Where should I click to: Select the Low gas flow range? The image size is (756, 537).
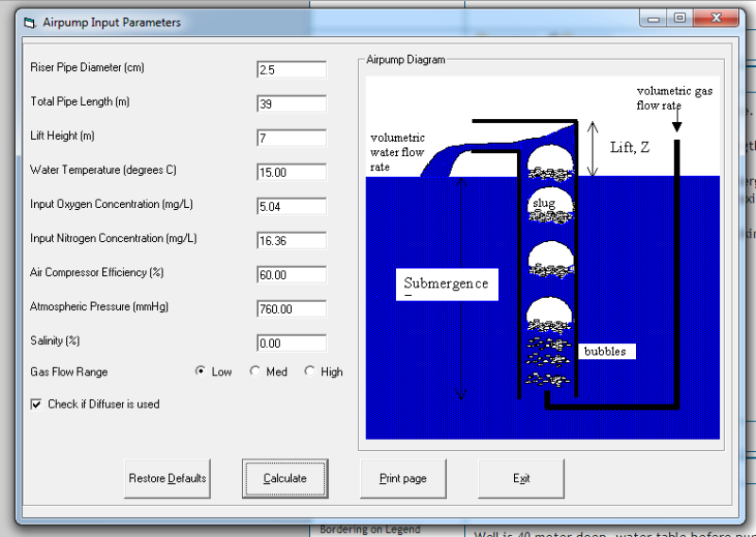tap(200, 372)
